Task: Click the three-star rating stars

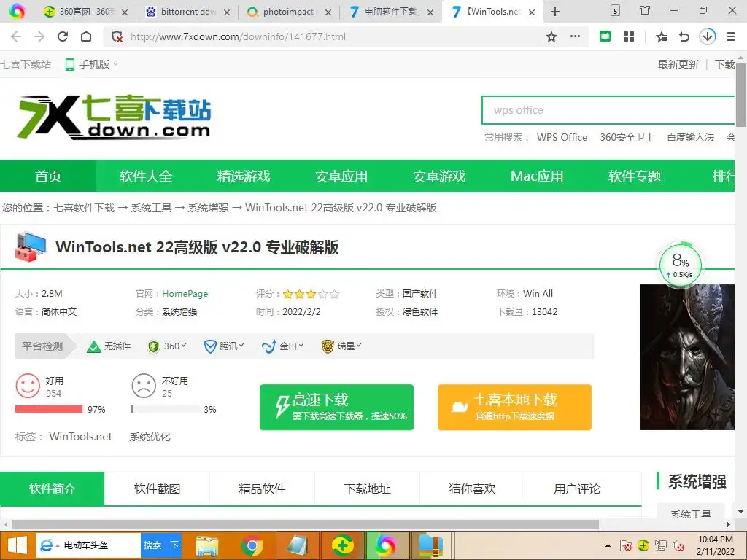Action: click(311, 294)
